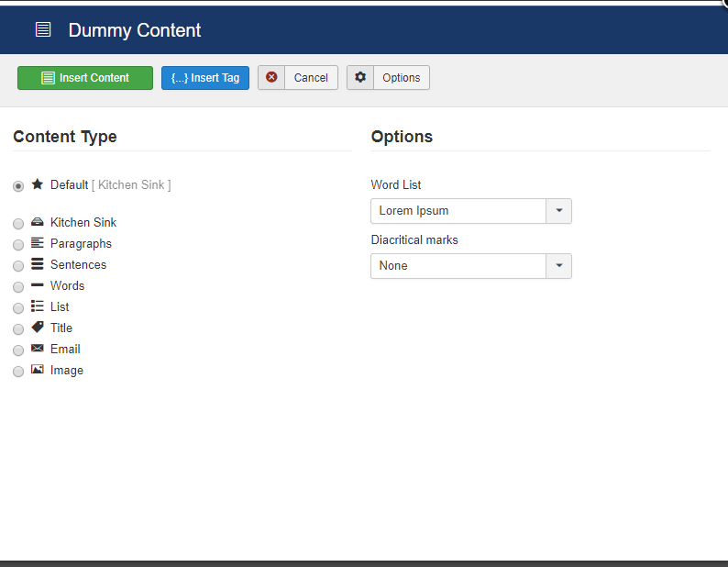Click the green Insert Content button
The height and width of the screenshot is (567, 728).
[85, 78]
